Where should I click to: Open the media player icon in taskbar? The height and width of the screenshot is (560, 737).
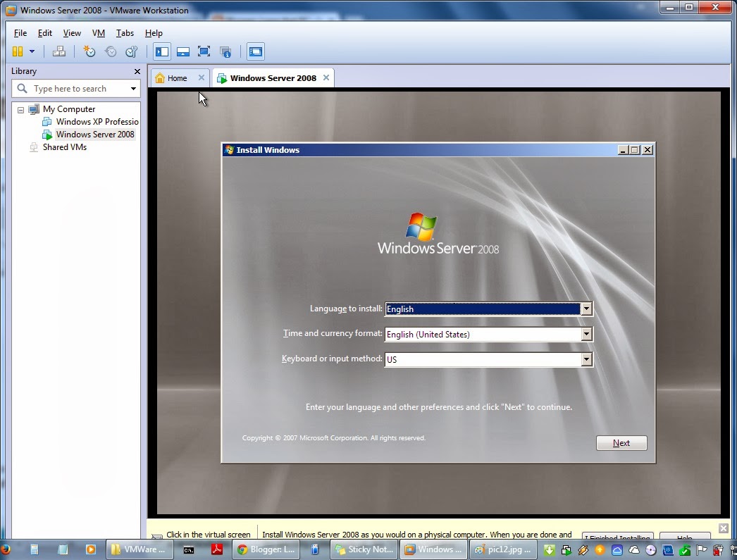[91, 549]
